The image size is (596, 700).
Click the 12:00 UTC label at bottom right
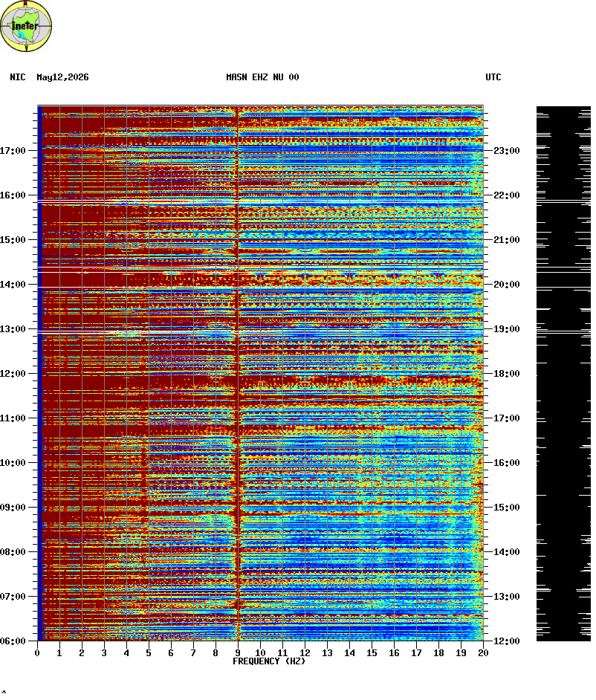(x=507, y=641)
